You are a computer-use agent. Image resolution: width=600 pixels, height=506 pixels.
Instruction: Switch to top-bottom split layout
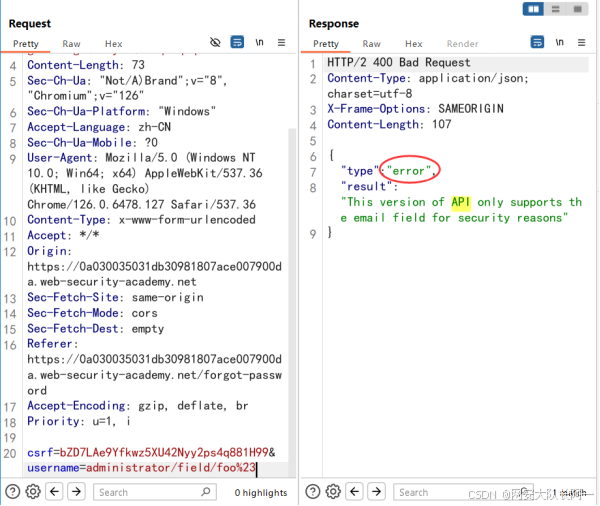(x=557, y=9)
